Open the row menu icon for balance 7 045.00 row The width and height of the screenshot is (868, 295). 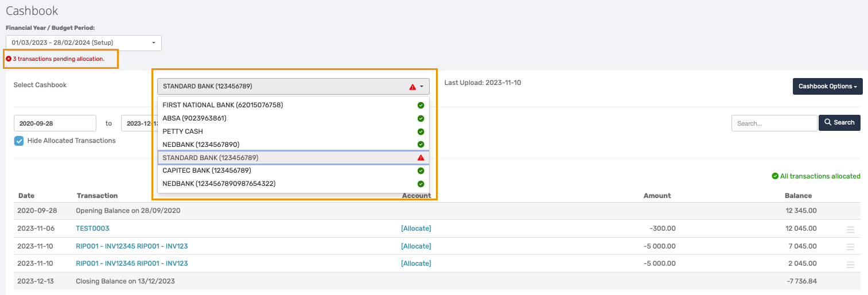pyautogui.click(x=850, y=247)
